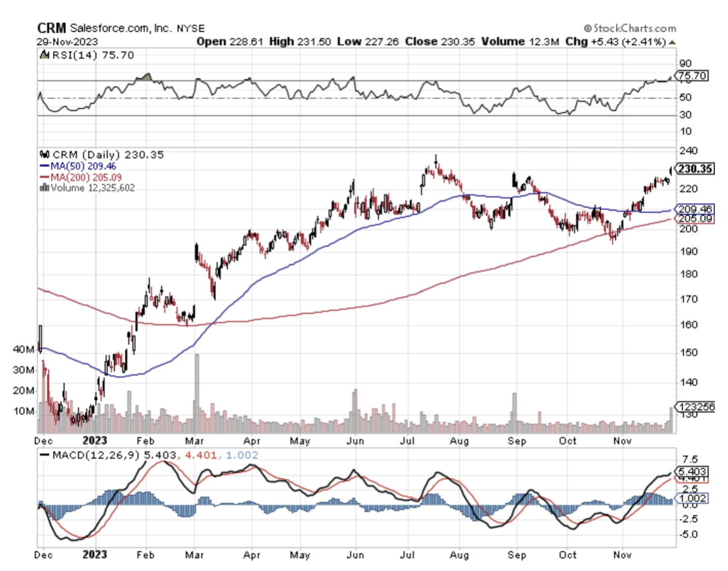Click the tallest volume bar in early March
The width and height of the screenshot is (728, 571).
click(196, 394)
